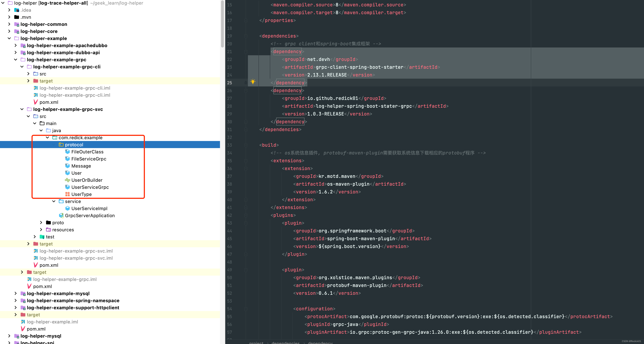The width and height of the screenshot is (644, 344).
Task: Click the log-helper-common module icon
Action: pyautogui.click(x=17, y=24)
